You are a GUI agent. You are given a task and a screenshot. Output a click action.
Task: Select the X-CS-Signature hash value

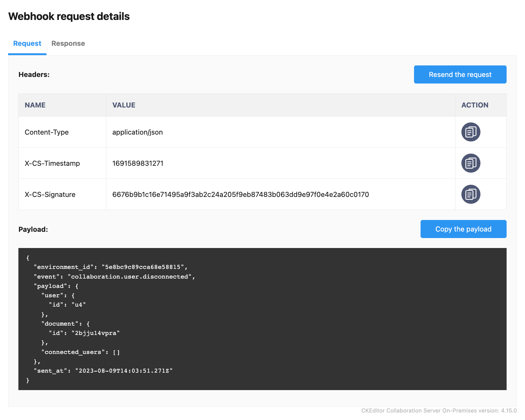pos(241,194)
